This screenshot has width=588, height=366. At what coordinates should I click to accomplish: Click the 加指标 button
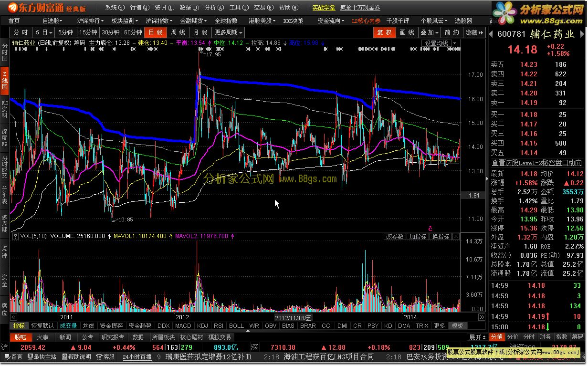418,237
